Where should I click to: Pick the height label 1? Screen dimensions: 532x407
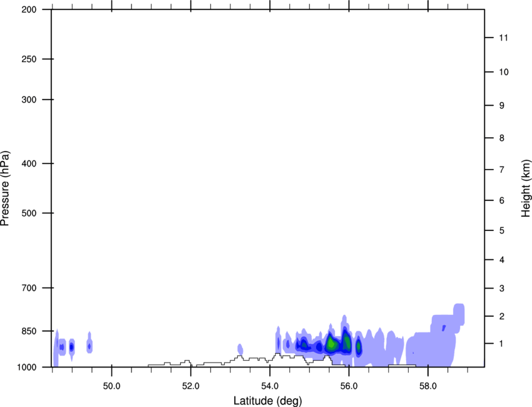(501, 344)
